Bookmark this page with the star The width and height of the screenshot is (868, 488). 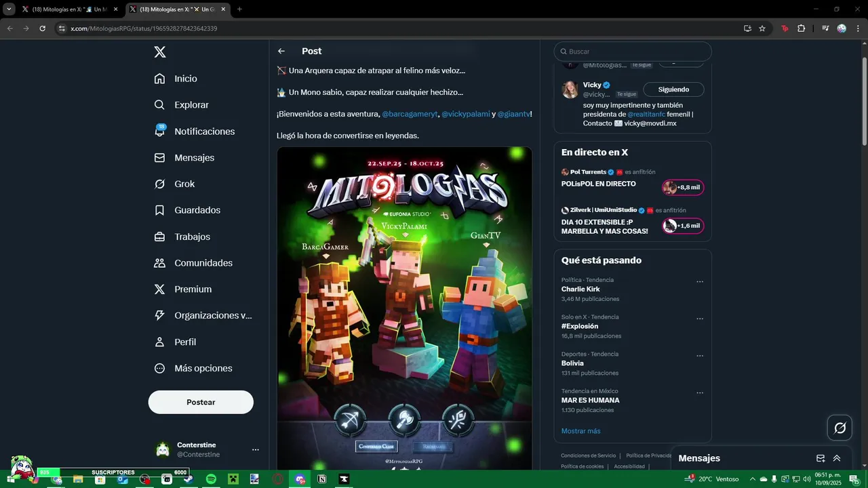pos(762,28)
